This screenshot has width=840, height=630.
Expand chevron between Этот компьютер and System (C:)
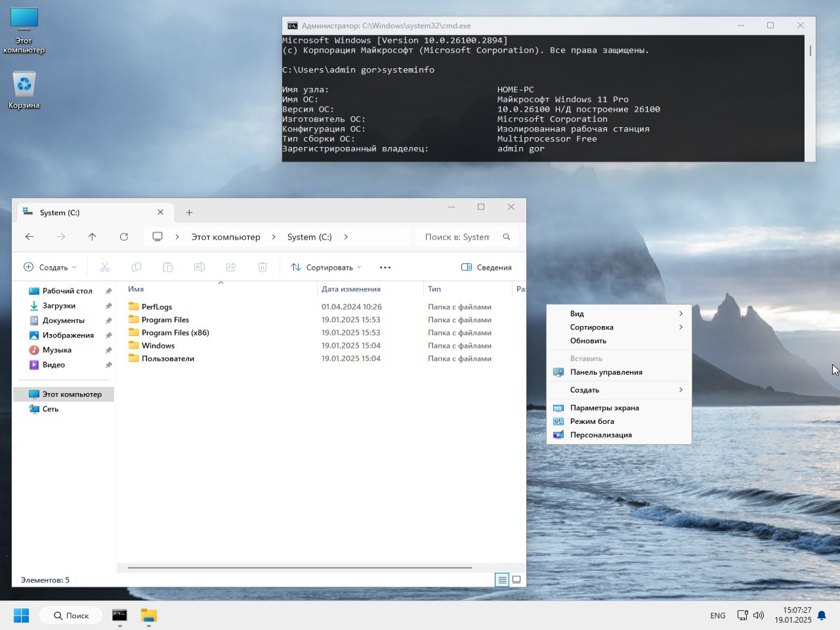point(274,237)
